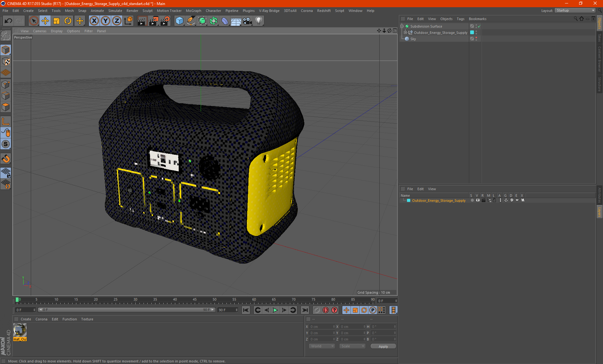Switch to the Takes side tab
Screen dimensions: 603x364
599,38
